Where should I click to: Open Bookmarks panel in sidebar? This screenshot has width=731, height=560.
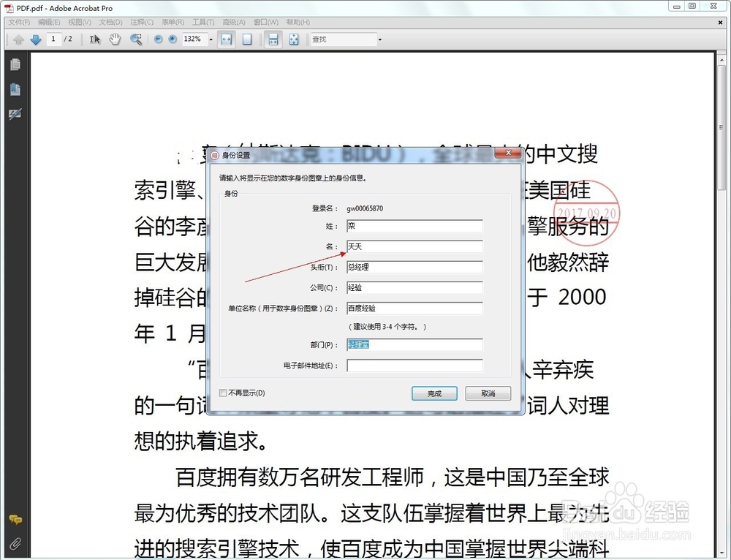pos(15,89)
